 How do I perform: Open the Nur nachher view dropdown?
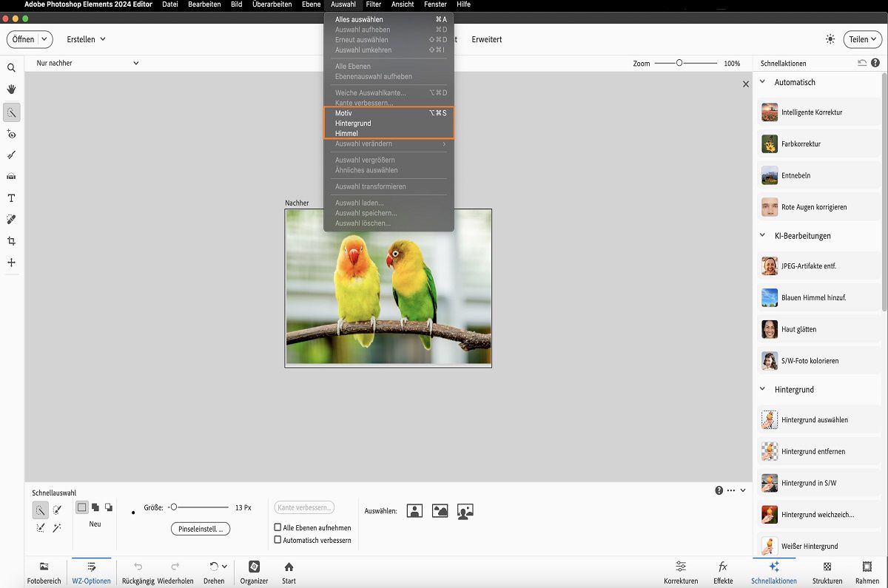click(x=87, y=64)
